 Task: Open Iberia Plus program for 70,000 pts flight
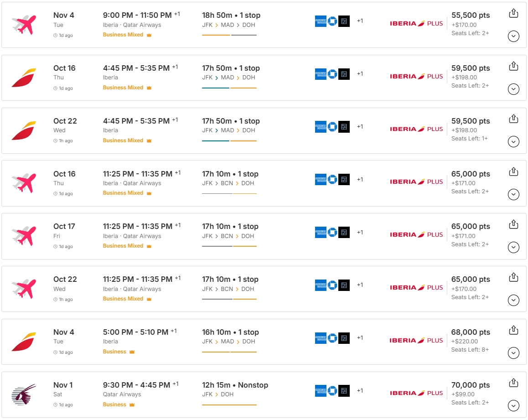[416, 393]
